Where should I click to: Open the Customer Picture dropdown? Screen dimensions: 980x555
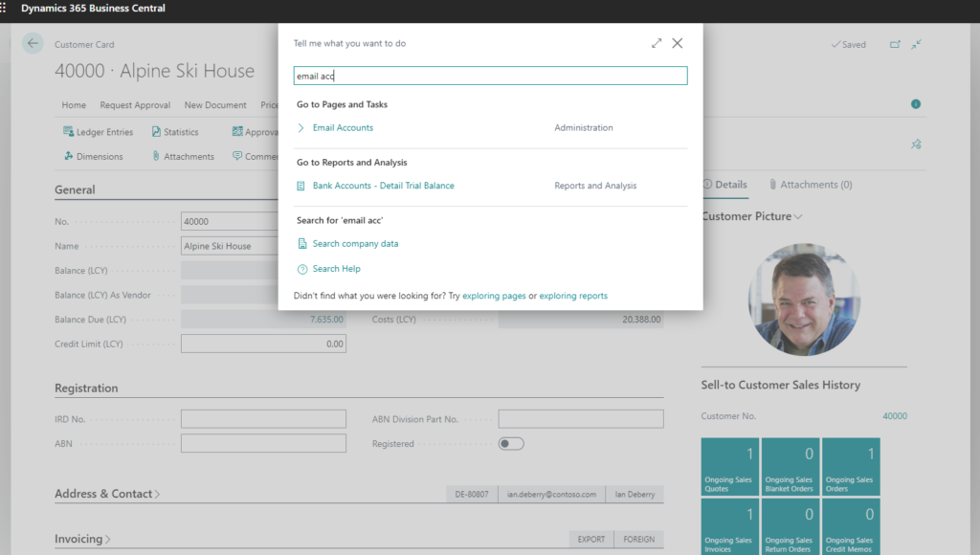click(798, 217)
